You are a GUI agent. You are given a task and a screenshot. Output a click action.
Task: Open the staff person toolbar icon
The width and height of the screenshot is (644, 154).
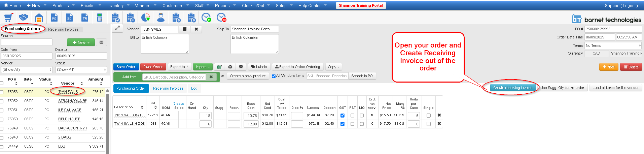[161, 18]
